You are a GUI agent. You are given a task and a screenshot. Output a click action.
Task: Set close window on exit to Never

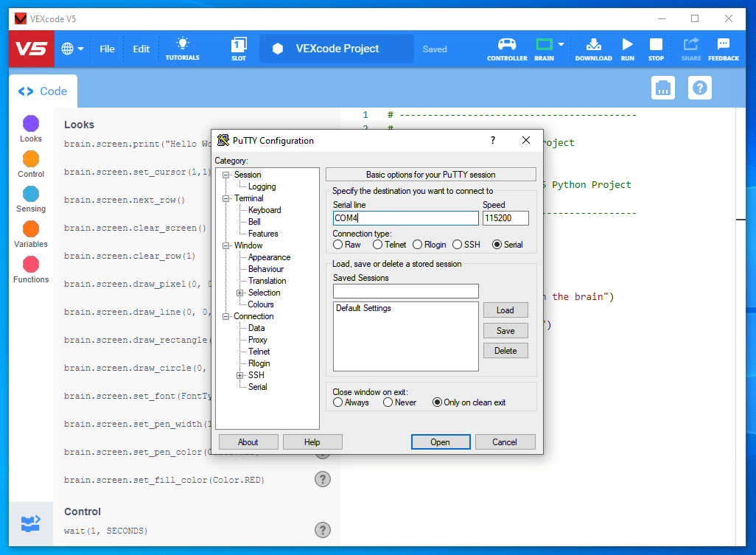[x=388, y=402]
